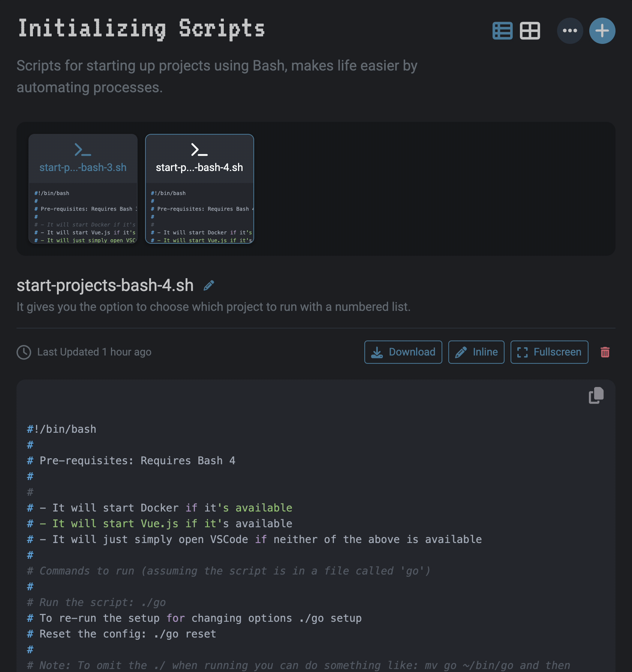Delete start-projects-bash-4.sh via trash icon
The height and width of the screenshot is (672, 632).
[x=605, y=352]
